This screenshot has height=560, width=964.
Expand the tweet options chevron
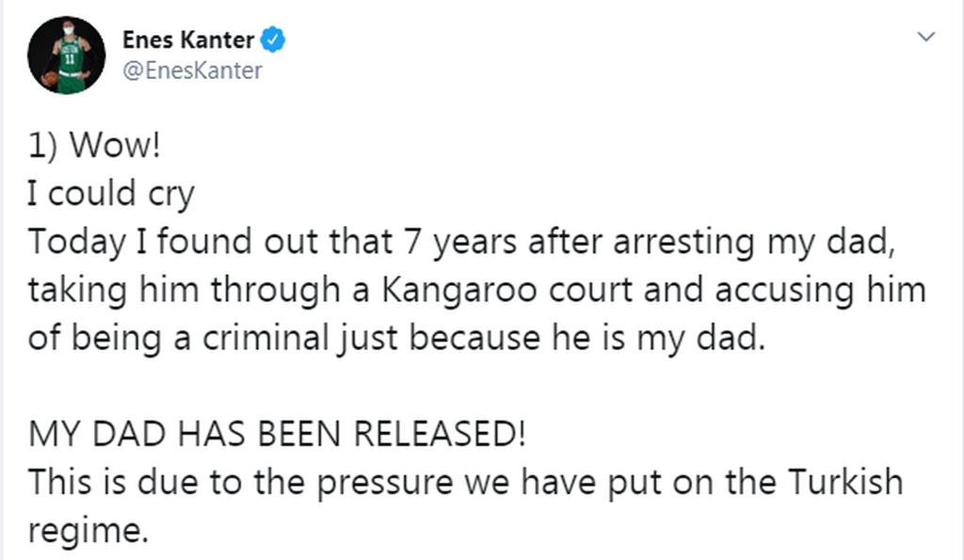coord(926,38)
